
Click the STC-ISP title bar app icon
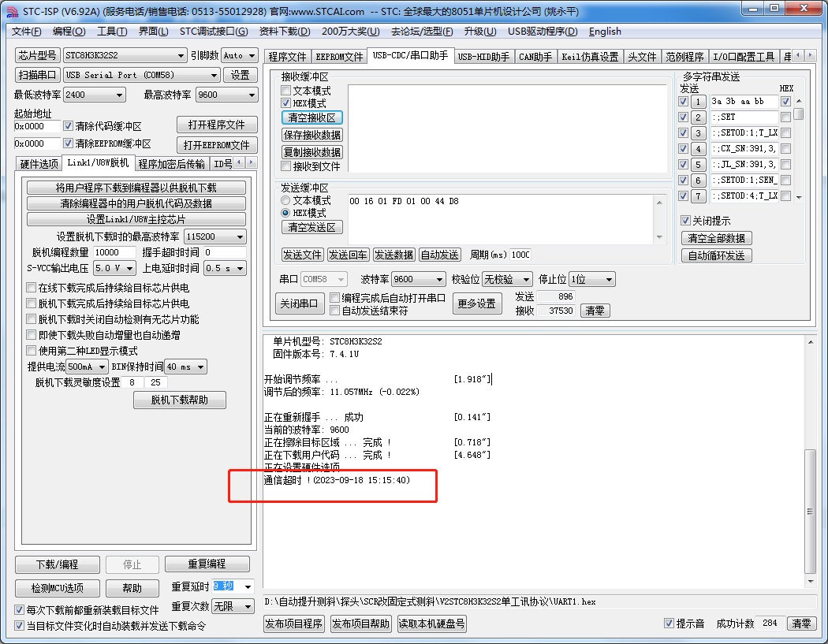pyautogui.click(x=11, y=11)
